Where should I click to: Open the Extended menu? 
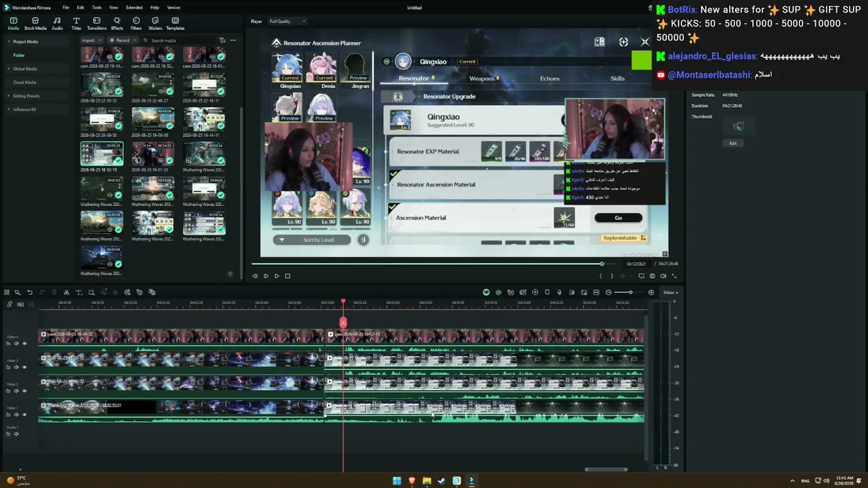[134, 7]
